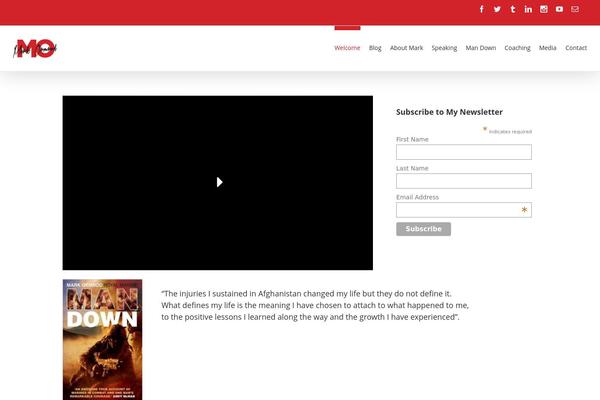Open the YouTube social icon
This screenshot has width=600, height=400.
click(559, 9)
